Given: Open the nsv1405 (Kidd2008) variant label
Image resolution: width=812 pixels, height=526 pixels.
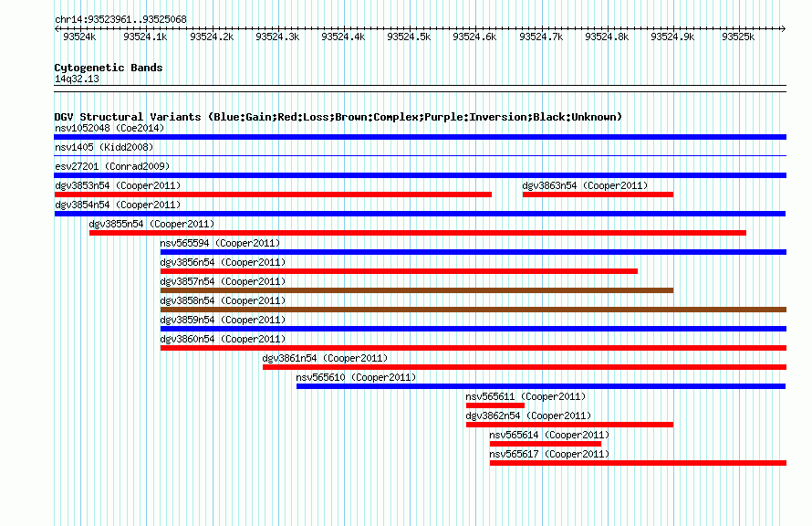Looking at the screenshot, I should tap(104, 147).
